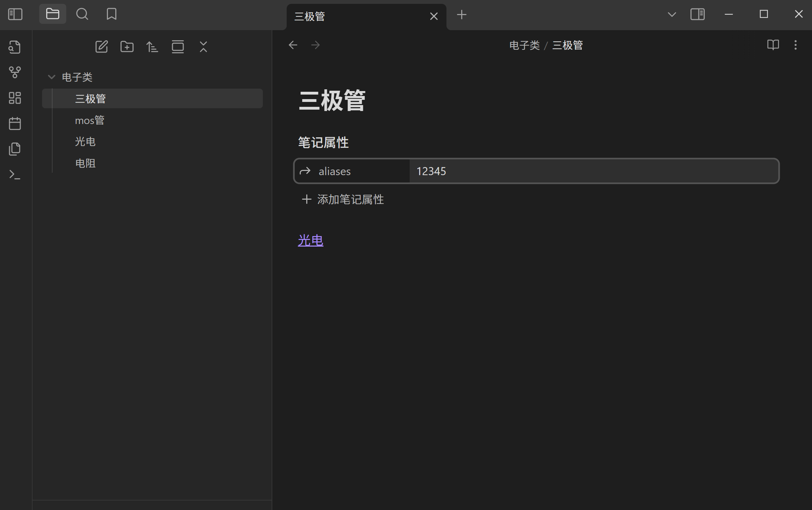This screenshot has height=510, width=812.
Task: Switch to reading view book icon
Action: coord(773,45)
